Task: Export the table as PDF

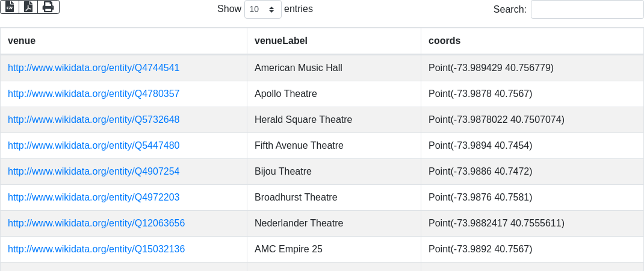Action: [x=28, y=7]
